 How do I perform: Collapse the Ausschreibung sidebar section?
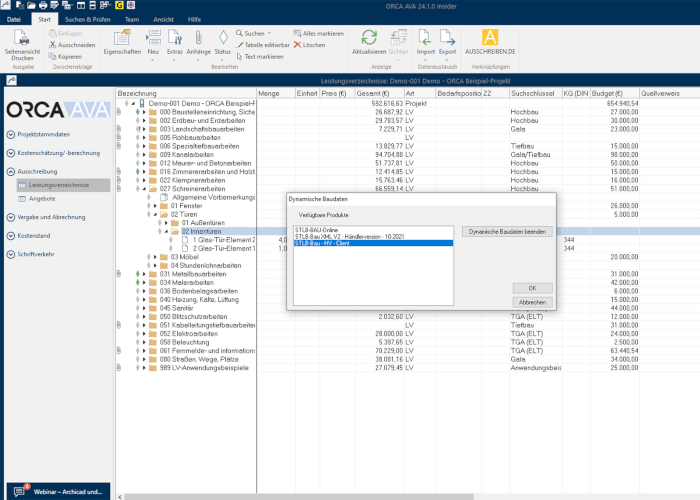coord(32,171)
